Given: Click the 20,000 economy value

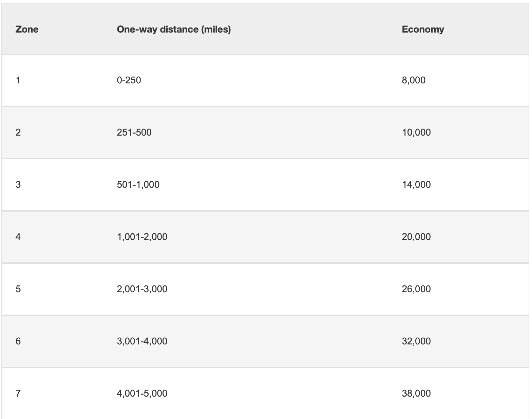Looking at the screenshot, I should point(416,237).
